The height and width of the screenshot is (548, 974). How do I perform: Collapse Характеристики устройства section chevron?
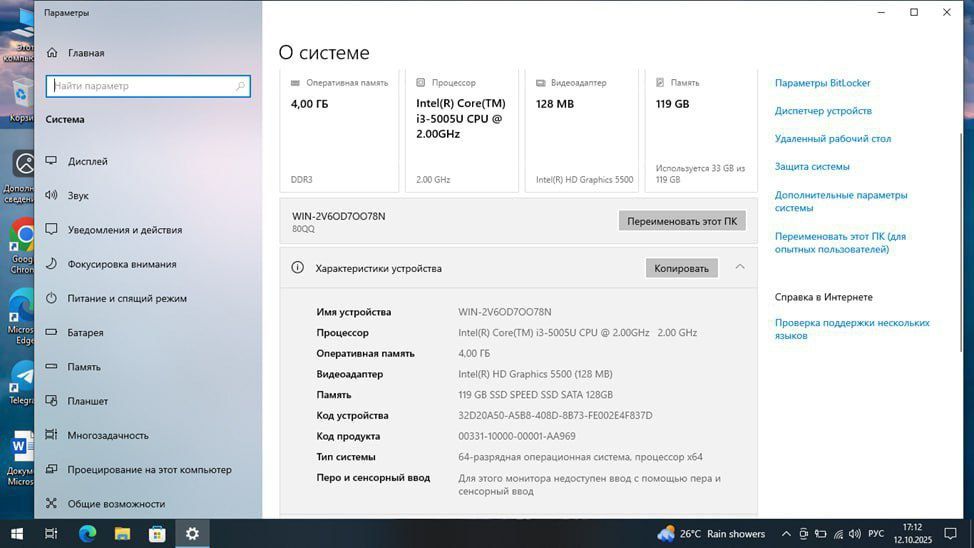pos(740,267)
